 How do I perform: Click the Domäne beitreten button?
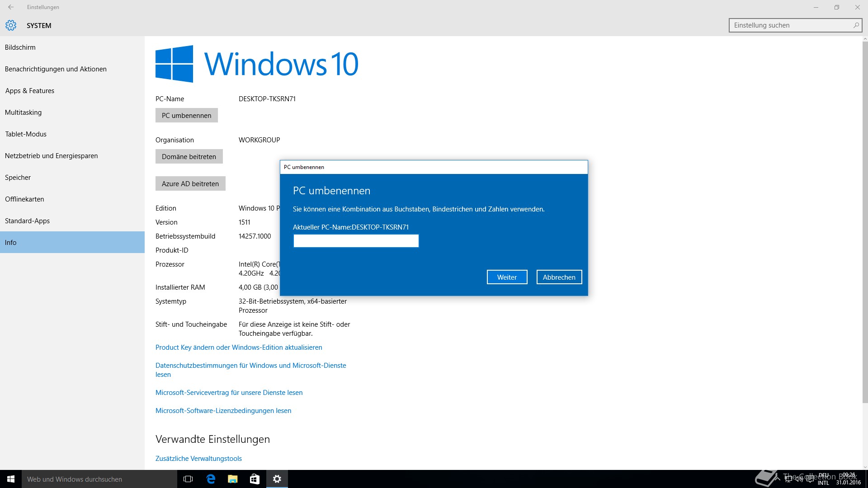pos(189,156)
